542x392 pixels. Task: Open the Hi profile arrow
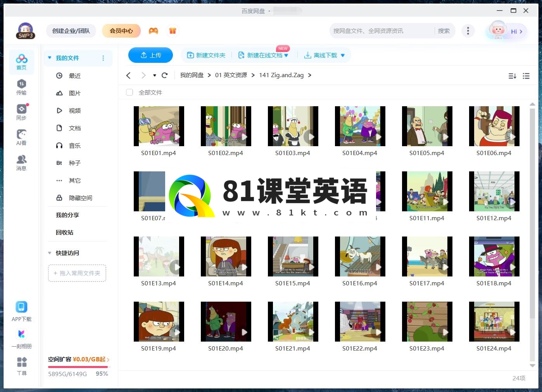tap(521, 31)
